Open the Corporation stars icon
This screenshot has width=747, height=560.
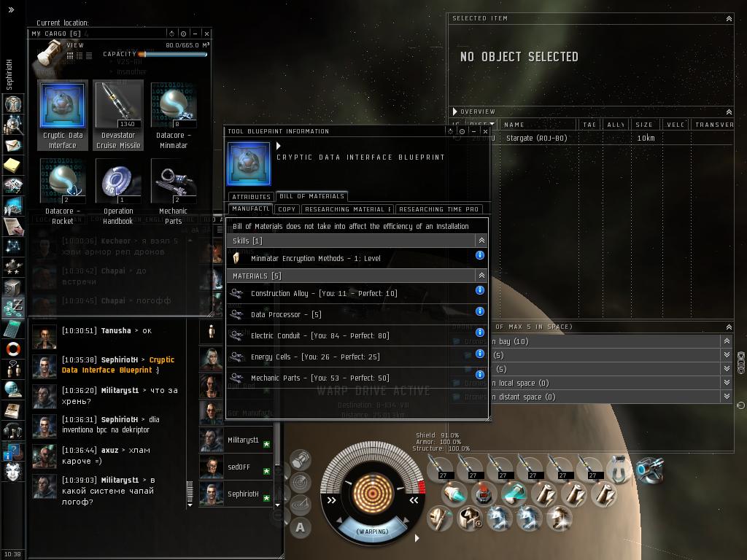(13, 267)
